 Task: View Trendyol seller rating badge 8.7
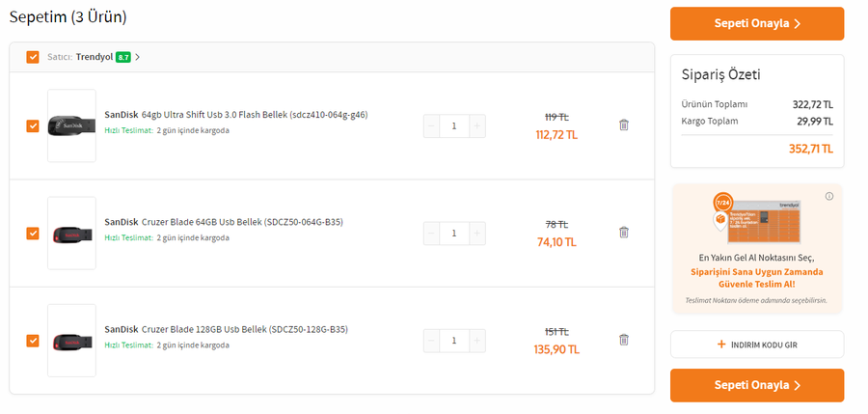pyautogui.click(x=122, y=57)
